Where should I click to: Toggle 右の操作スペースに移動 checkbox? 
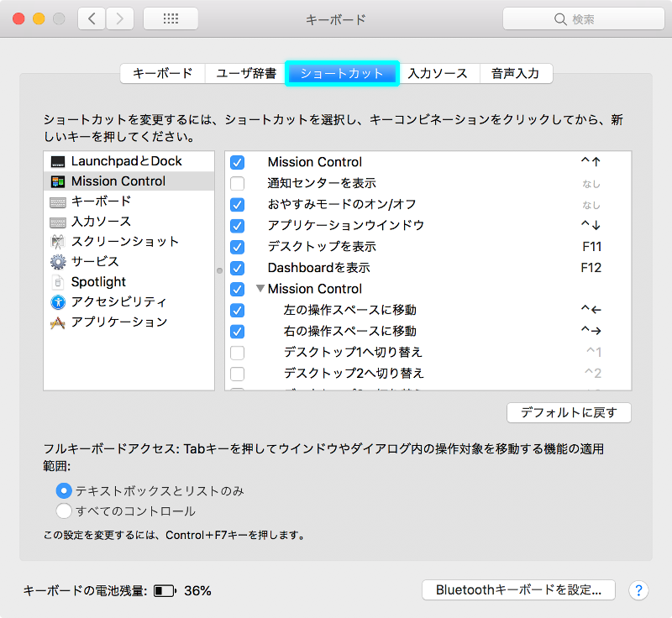pos(238,332)
